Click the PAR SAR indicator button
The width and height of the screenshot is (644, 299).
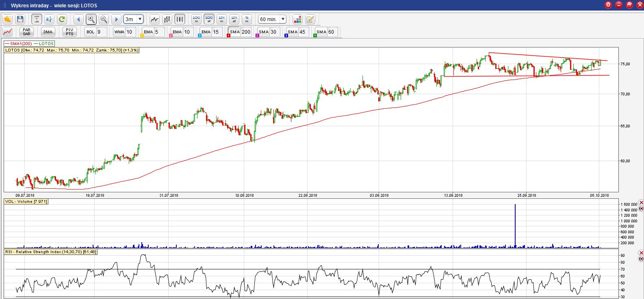[26, 32]
